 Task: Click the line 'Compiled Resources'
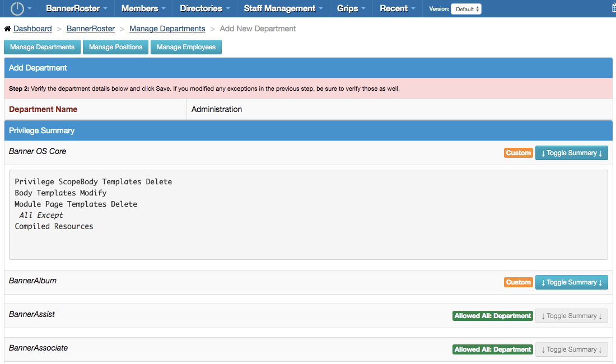point(54,227)
